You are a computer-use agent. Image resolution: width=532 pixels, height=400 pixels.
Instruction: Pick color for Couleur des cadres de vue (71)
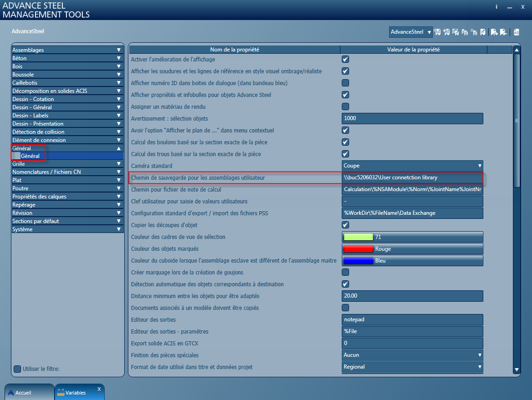(412, 237)
